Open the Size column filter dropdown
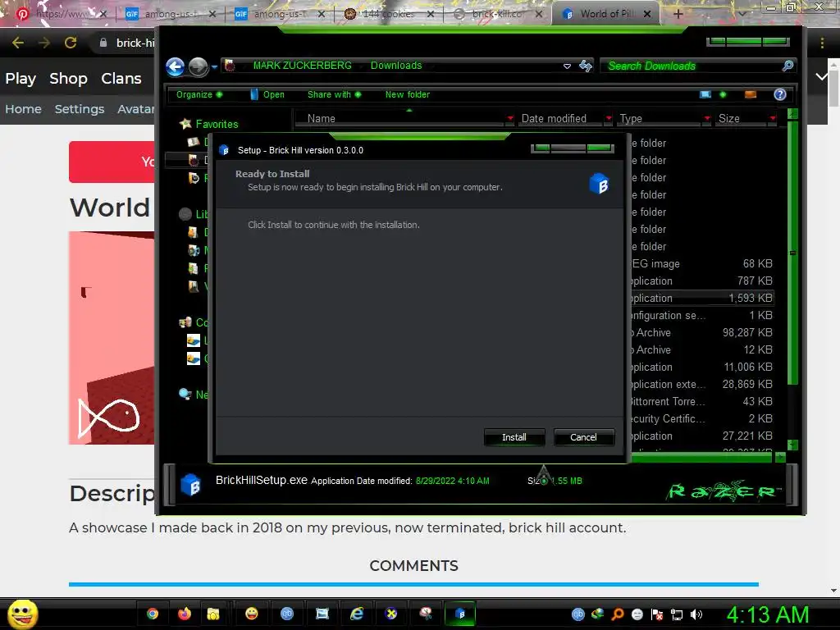Viewport: 840px width, 630px height. tap(773, 118)
